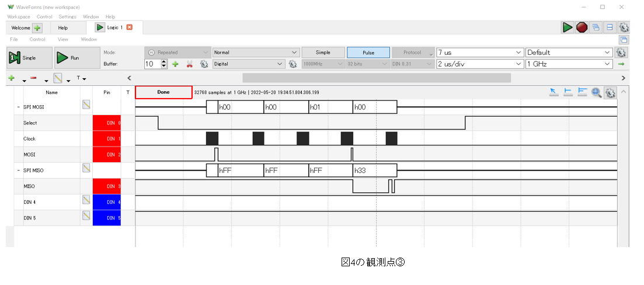
Task: Click the red minus remove-channel icon
Action: tap(33, 78)
